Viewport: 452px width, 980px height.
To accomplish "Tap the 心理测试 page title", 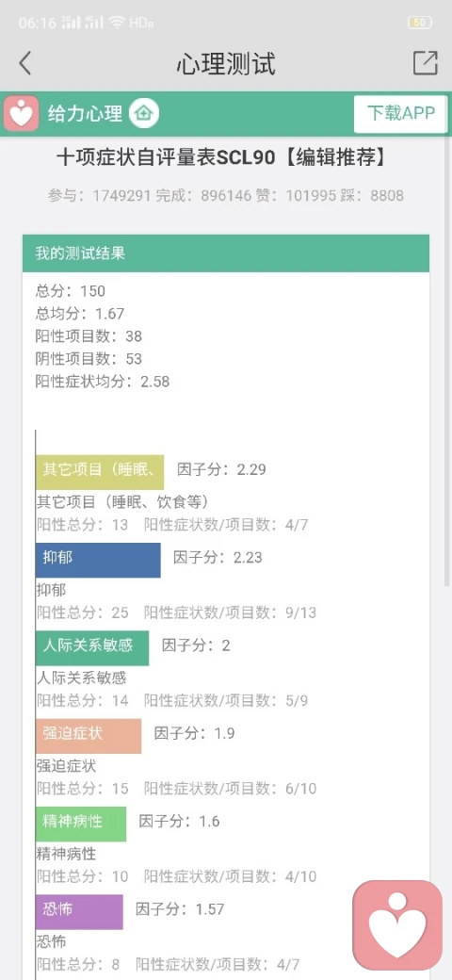I will [x=225, y=64].
